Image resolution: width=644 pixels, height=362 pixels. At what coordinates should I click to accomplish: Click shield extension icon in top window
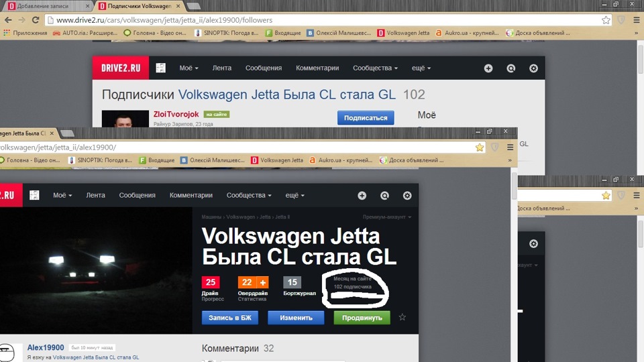(x=621, y=19)
